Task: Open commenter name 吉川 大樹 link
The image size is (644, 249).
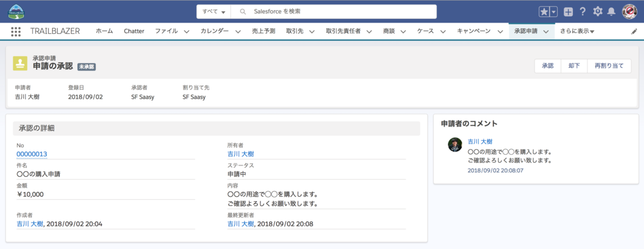Action: click(480, 141)
